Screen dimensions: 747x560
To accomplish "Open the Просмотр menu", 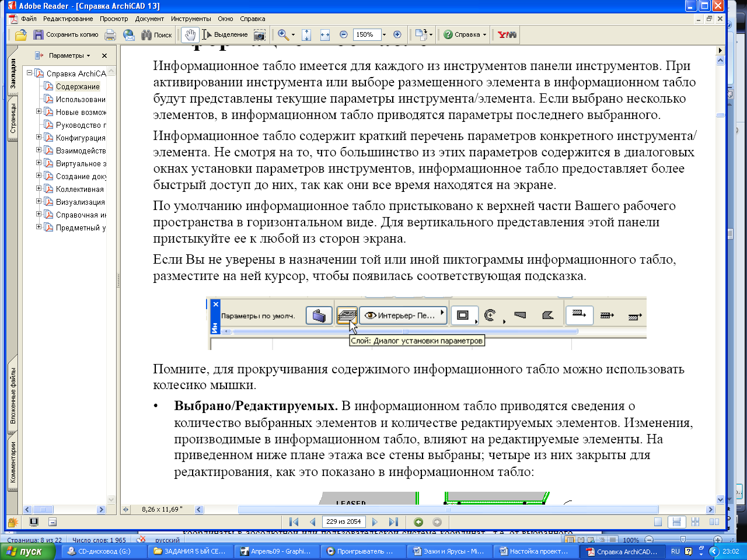I will (114, 19).
